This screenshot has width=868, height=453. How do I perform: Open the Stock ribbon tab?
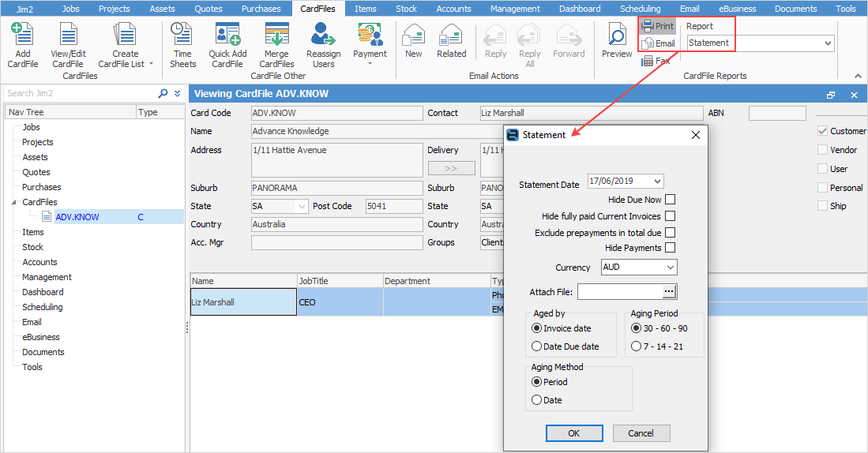tap(406, 9)
